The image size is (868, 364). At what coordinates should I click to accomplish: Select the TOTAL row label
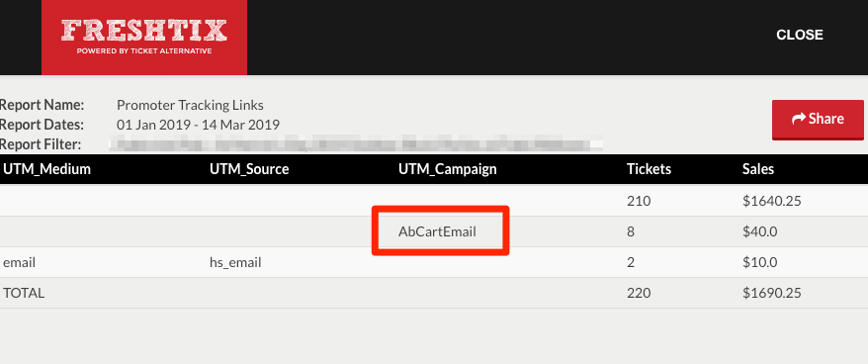click(x=24, y=293)
